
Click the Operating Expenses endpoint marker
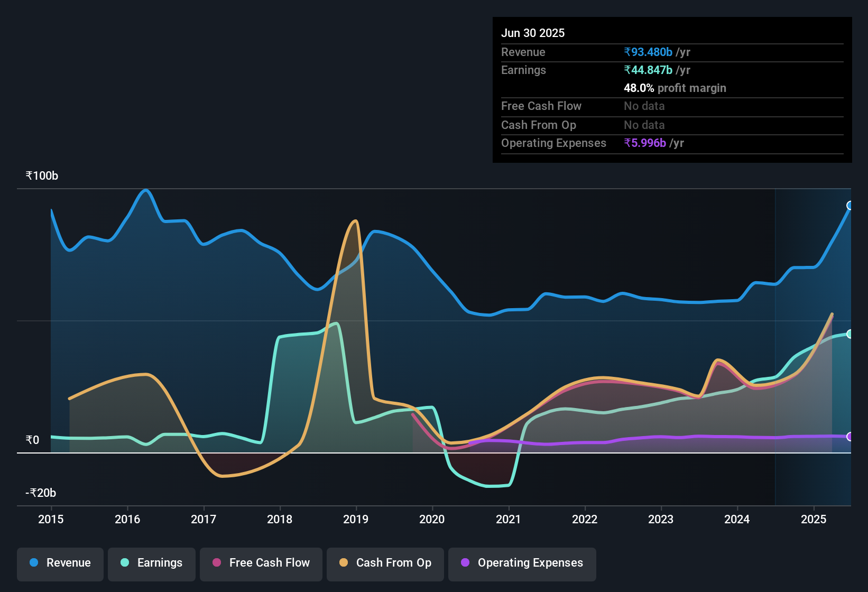[849, 437]
